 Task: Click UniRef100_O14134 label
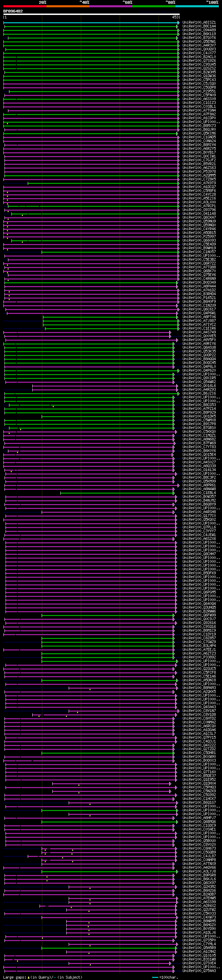[x=199, y=470]
